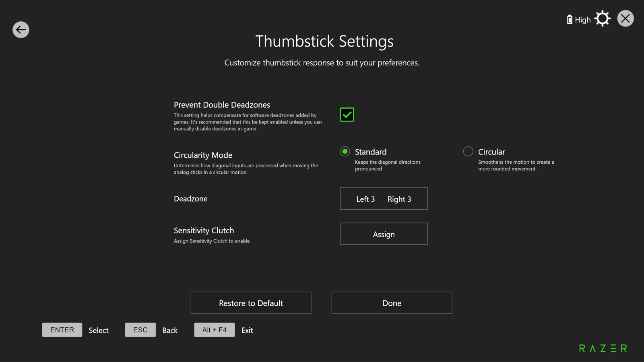Screen dimensions: 644x362
Task: Click Restore to Default
Action: 251,303
